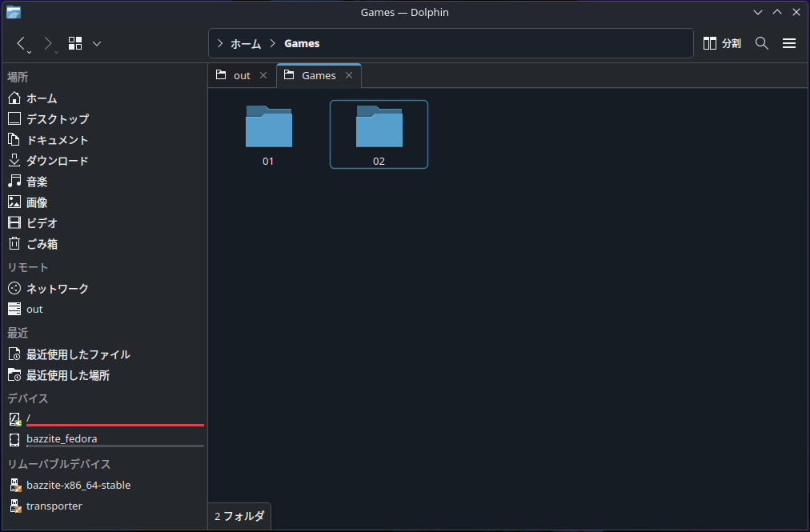Switch to the out tab
The image size is (810, 532).
(239, 74)
